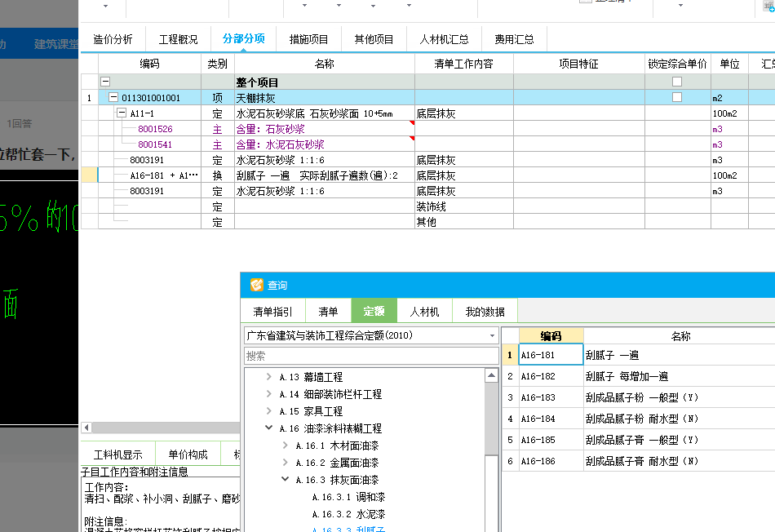Click the 装饰线 work content cell
Viewport: 775px width, 532px height.
(463, 206)
